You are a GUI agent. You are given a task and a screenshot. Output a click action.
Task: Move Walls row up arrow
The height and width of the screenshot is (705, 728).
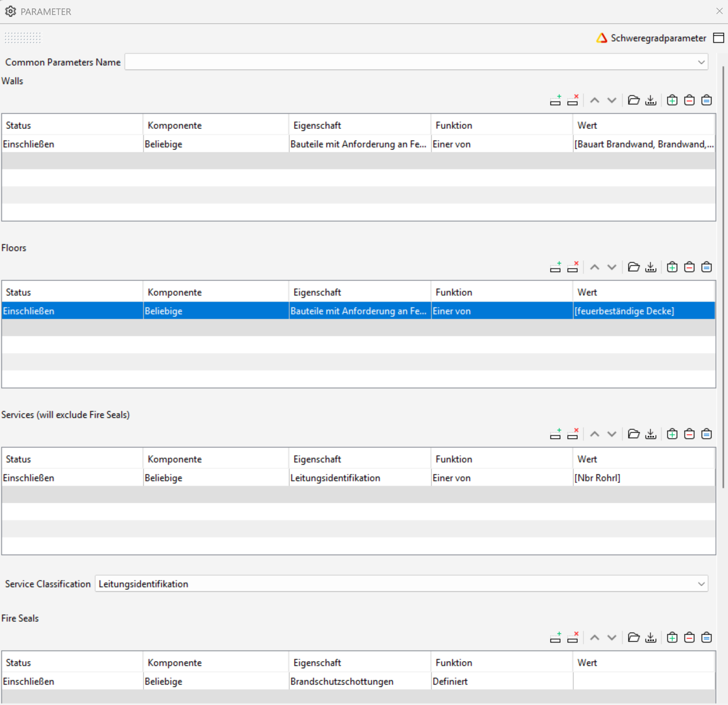pyautogui.click(x=595, y=100)
